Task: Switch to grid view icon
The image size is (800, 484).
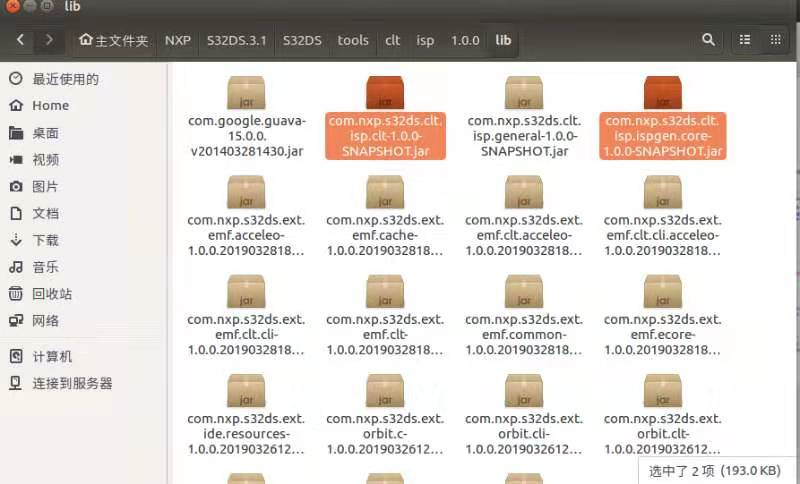Action: [776, 40]
